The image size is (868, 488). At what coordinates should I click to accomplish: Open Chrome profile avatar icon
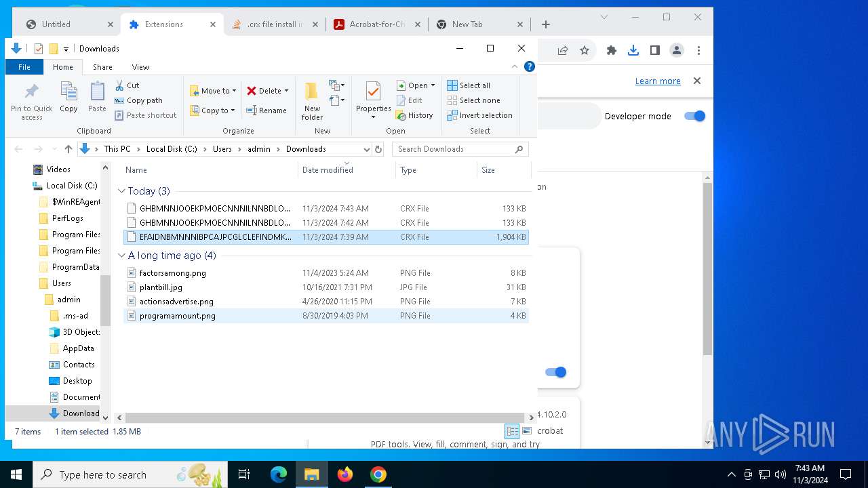(x=677, y=50)
